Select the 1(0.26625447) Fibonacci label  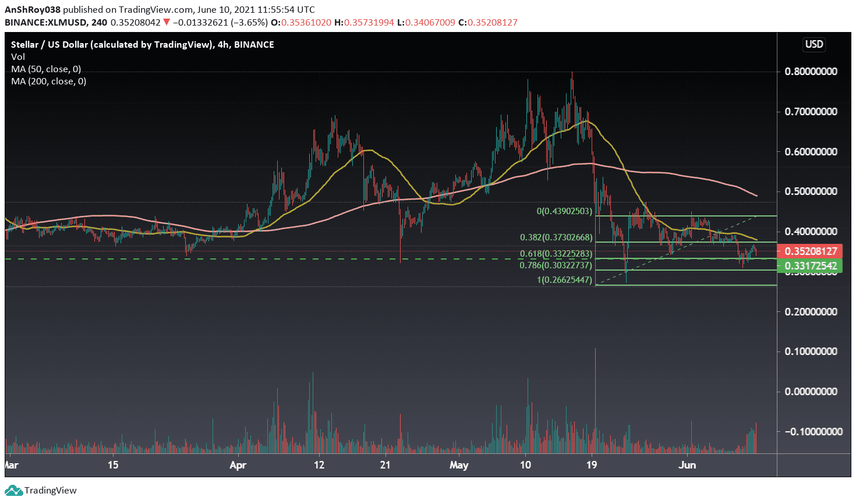tap(564, 280)
